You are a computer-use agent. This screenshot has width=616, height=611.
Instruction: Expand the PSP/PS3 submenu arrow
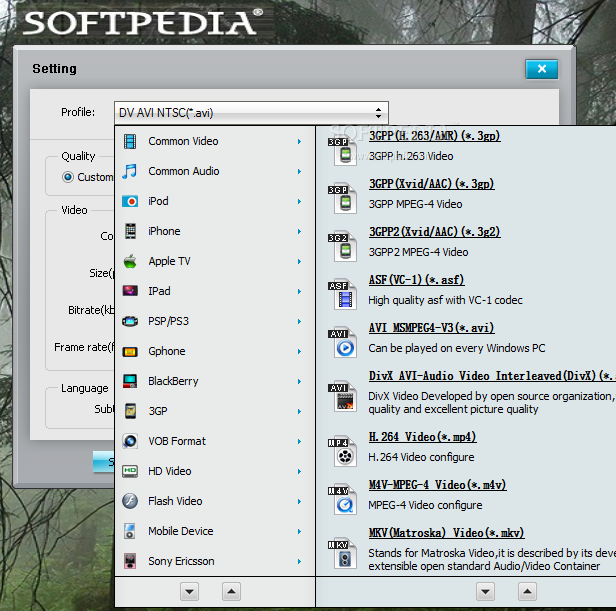click(299, 321)
